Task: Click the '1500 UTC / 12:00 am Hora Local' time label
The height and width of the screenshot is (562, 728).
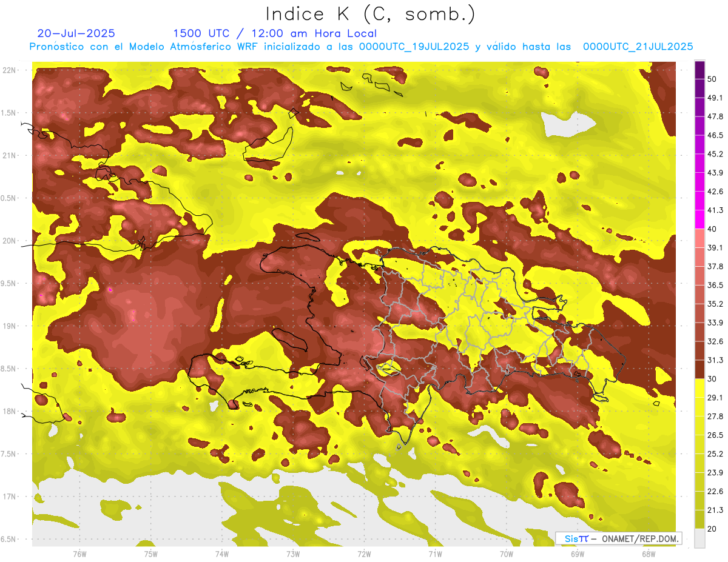Action: [274, 33]
